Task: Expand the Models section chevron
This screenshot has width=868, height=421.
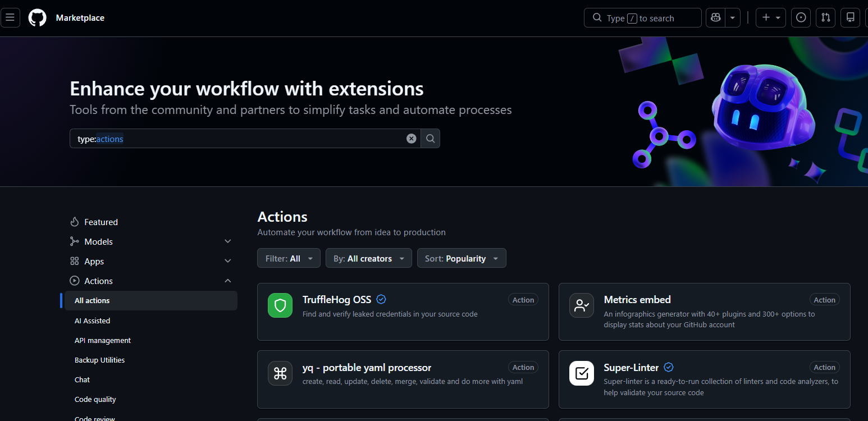Action: [x=228, y=241]
